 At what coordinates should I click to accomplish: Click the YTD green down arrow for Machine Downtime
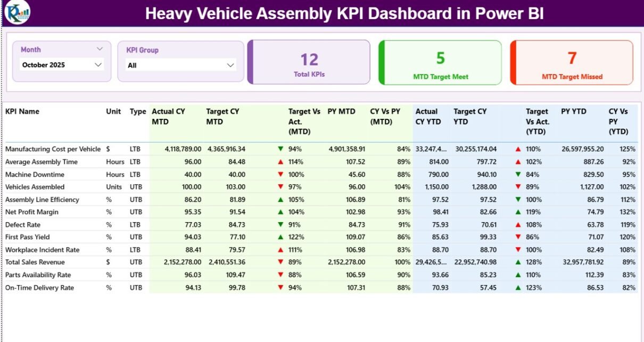[518, 175]
